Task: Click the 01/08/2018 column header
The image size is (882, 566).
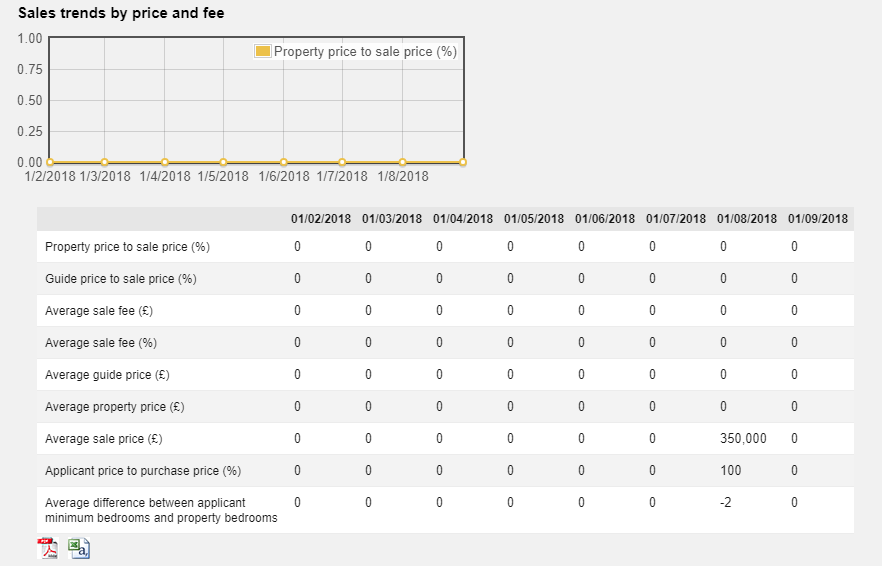Action: 746,219
